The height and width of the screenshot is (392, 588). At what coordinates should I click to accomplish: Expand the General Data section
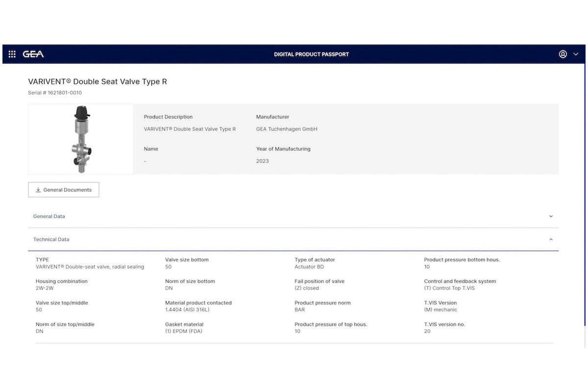293,216
